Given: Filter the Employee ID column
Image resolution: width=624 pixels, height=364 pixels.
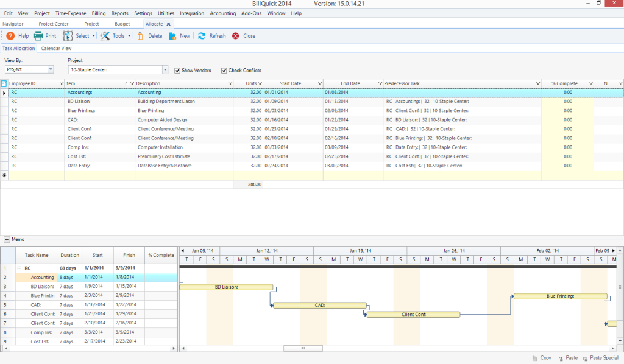Looking at the screenshot, I should coord(62,83).
